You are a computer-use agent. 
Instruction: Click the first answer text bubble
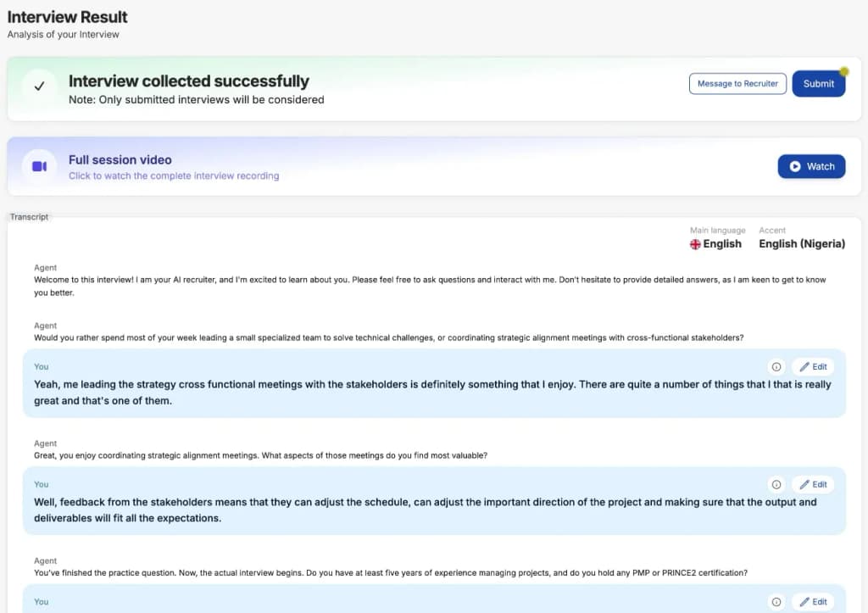pyautogui.click(x=434, y=383)
